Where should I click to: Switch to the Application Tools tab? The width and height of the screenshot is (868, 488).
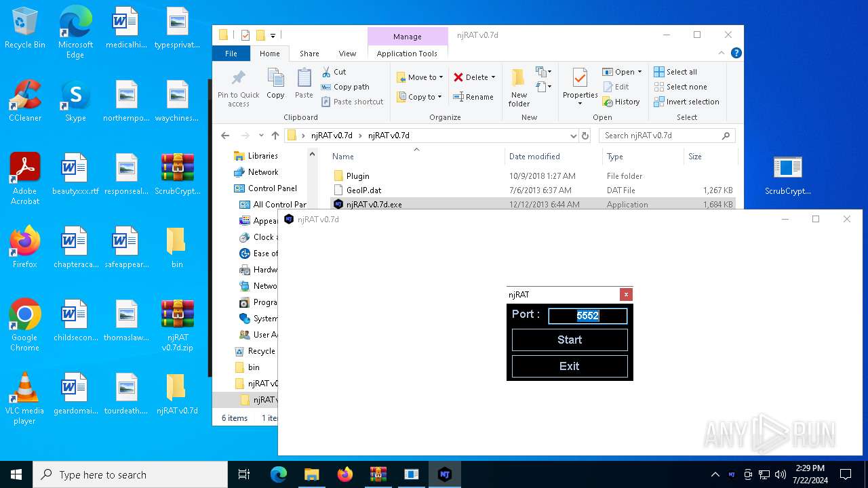(407, 54)
